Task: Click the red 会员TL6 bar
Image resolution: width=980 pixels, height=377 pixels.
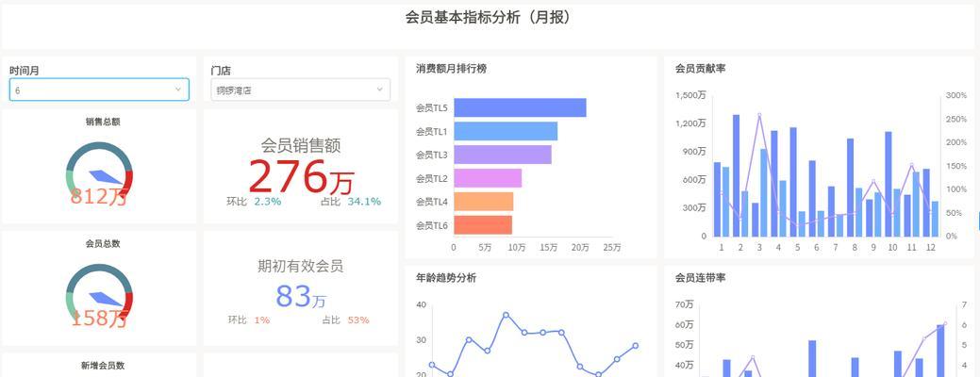Action: tap(483, 224)
